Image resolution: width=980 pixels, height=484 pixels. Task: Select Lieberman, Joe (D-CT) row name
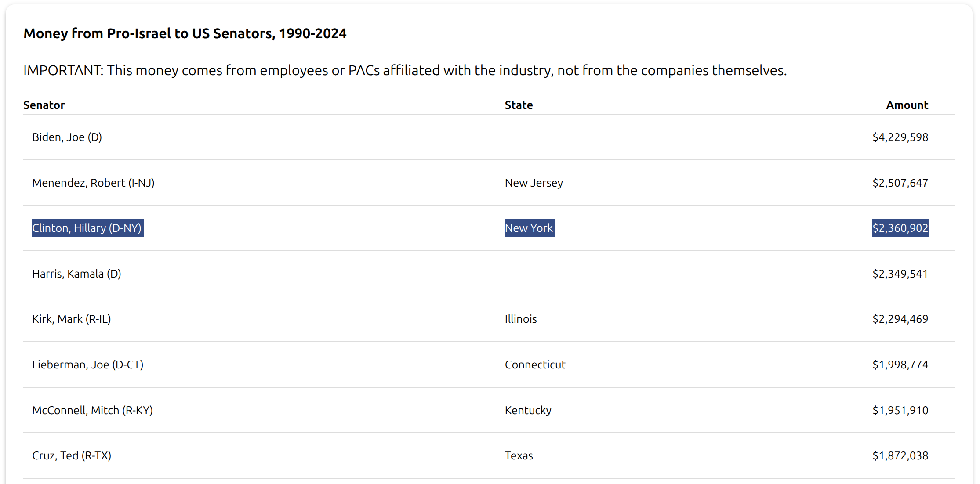click(88, 365)
